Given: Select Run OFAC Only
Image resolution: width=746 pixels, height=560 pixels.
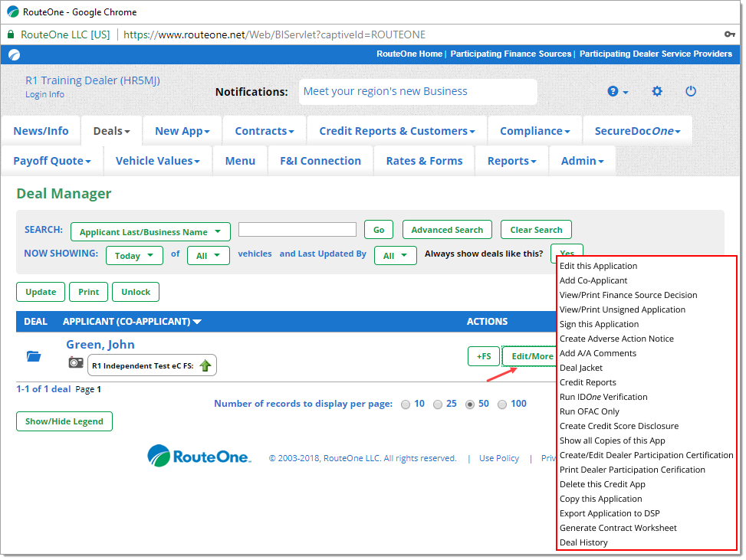Looking at the screenshot, I should click(590, 411).
